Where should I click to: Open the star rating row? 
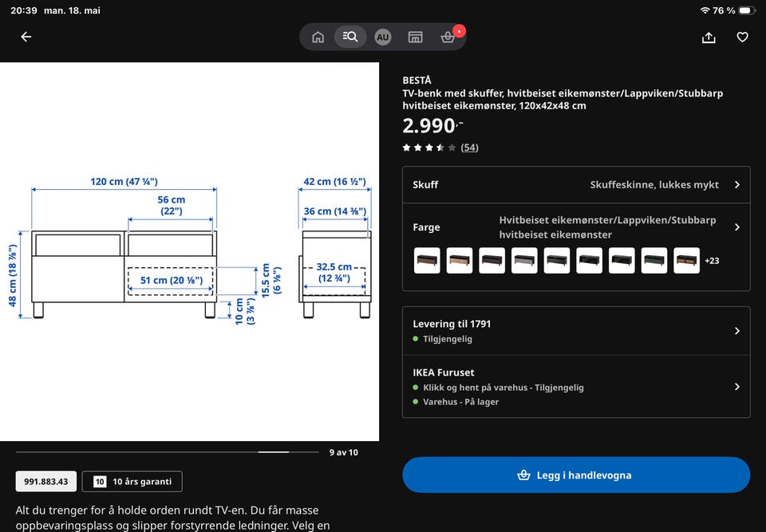coord(429,148)
